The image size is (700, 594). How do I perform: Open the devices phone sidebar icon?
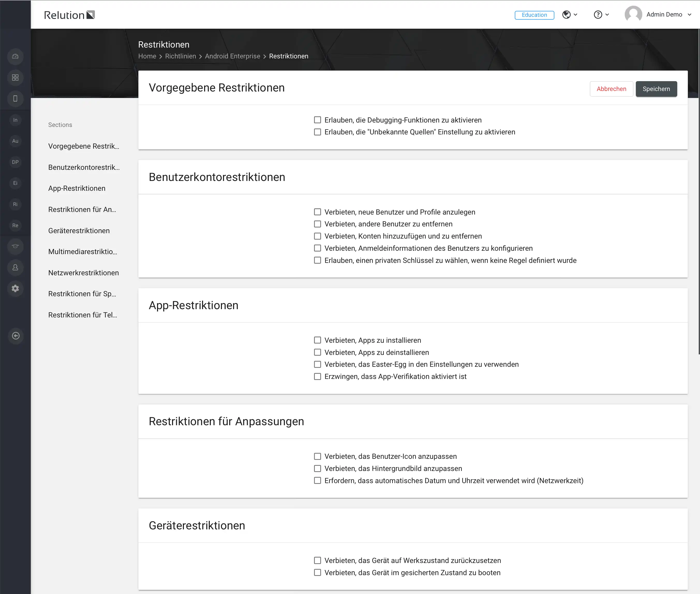click(15, 99)
